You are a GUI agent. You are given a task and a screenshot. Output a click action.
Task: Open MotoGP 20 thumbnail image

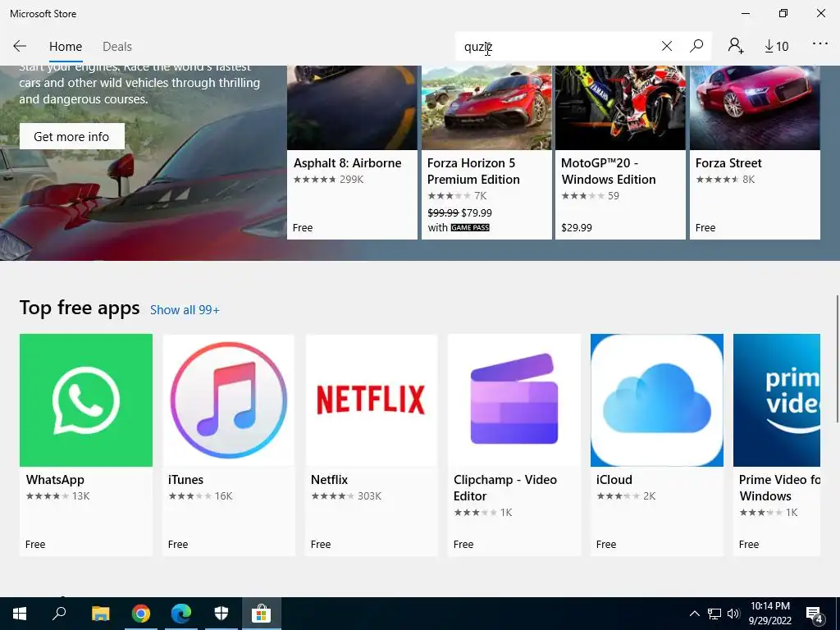(620, 107)
